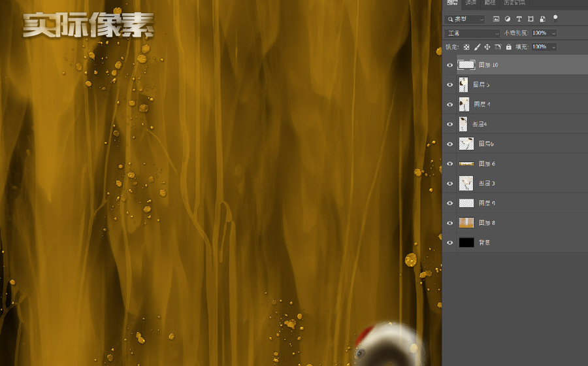588x366 pixels.
Task: Select layer name 图层 10
Action: point(488,65)
